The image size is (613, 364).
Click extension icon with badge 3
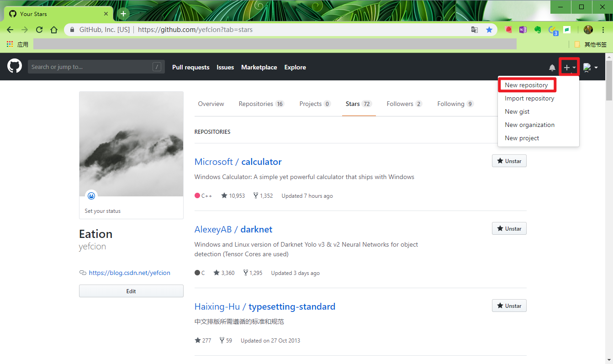(553, 30)
